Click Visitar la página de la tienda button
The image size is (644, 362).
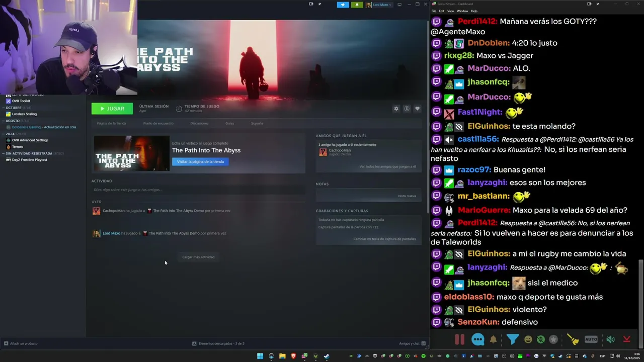point(200,161)
